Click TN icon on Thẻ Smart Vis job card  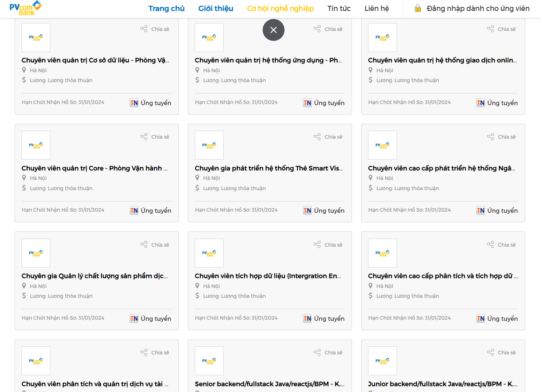(x=308, y=211)
